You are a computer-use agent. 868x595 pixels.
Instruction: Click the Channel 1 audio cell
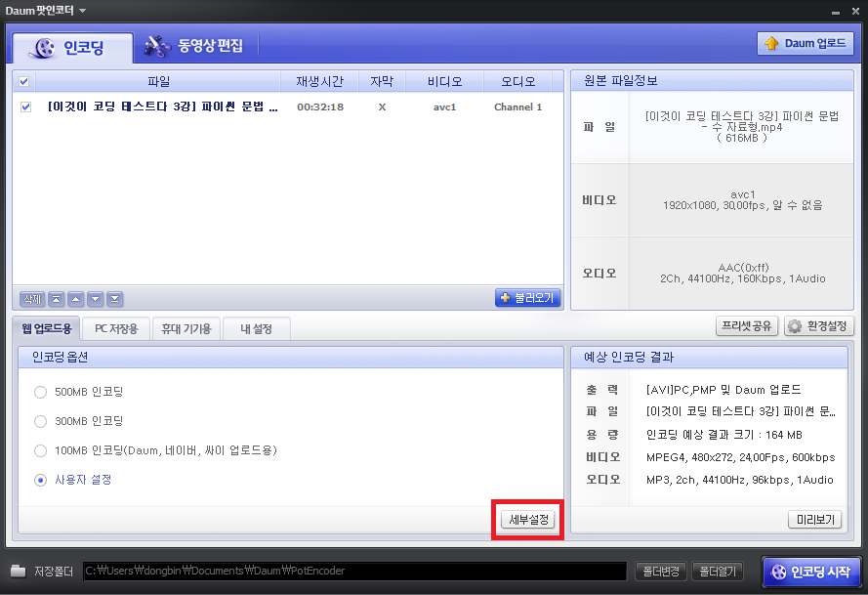pos(518,106)
